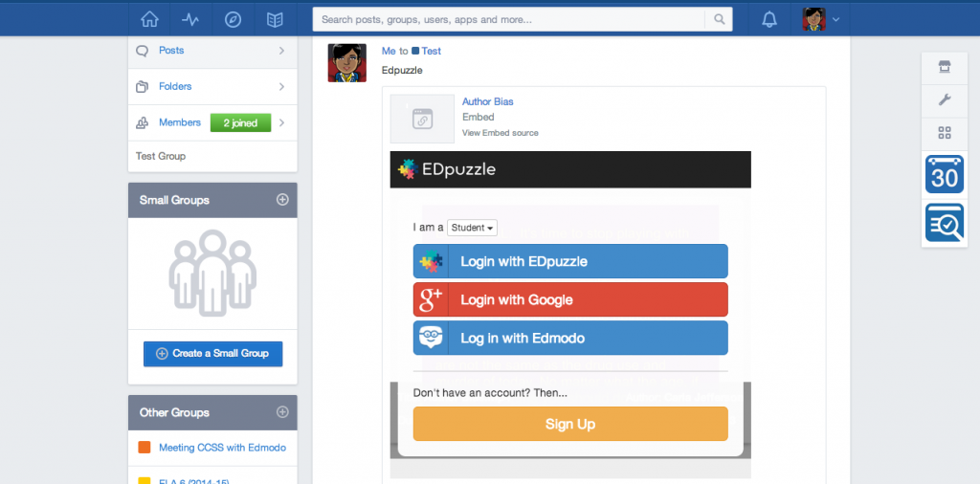This screenshot has height=484, width=980.
Task: Click Login with Google button
Action: point(570,299)
